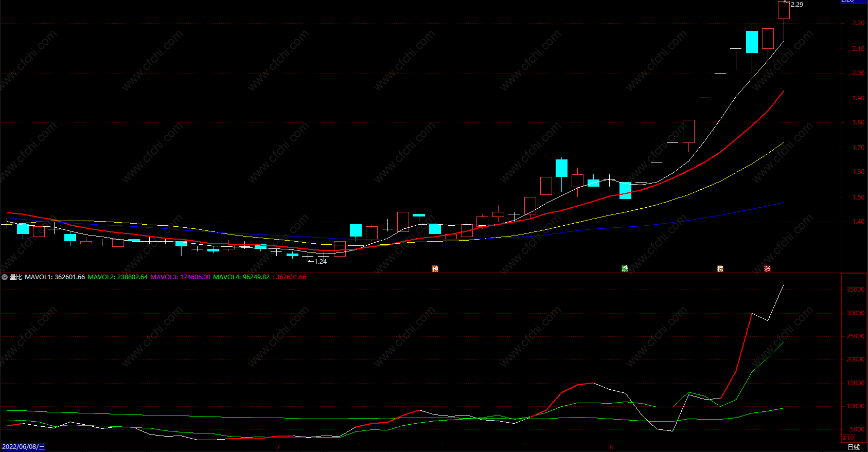Viewport: 868px width, 452px height.
Task: Click the green 跌 marker icon
Action: 625,268
